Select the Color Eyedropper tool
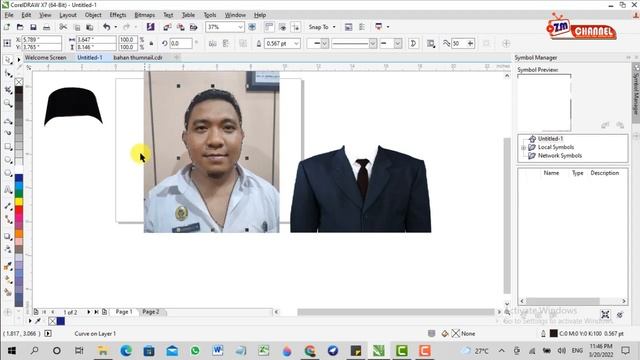 (x=8, y=267)
